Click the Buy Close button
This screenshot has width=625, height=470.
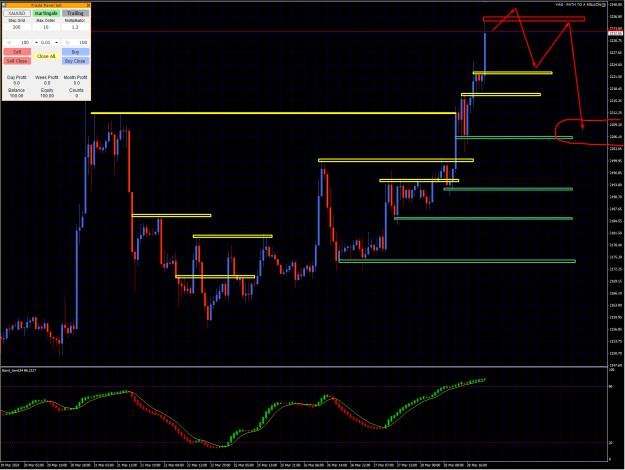(75, 61)
